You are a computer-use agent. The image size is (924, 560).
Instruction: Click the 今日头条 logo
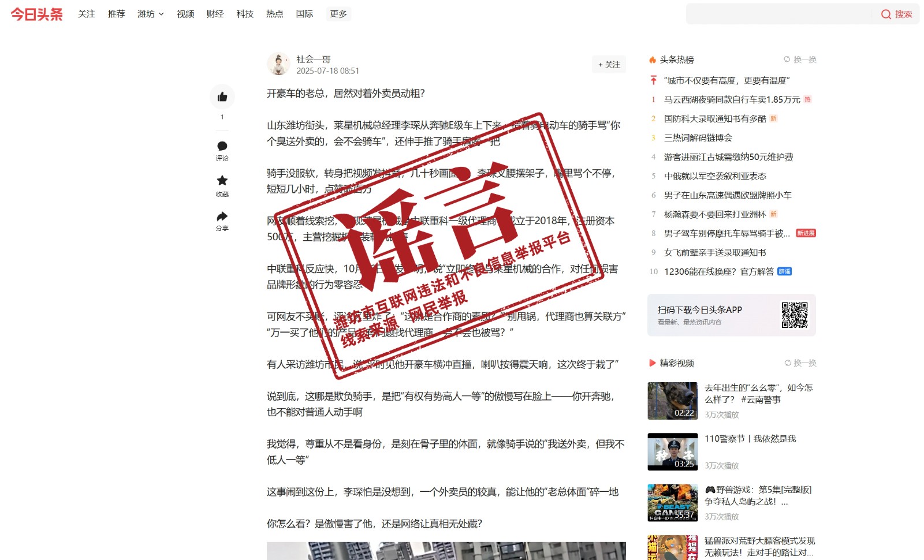pyautogui.click(x=36, y=14)
